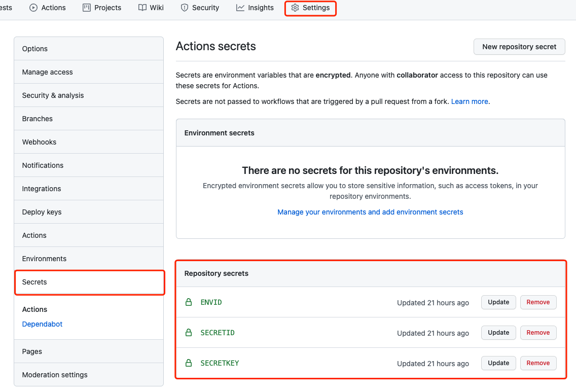The height and width of the screenshot is (392, 576).
Task: Click the 'Updated 21 hours ago' text for SECRETKEY
Action: [x=433, y=364]
